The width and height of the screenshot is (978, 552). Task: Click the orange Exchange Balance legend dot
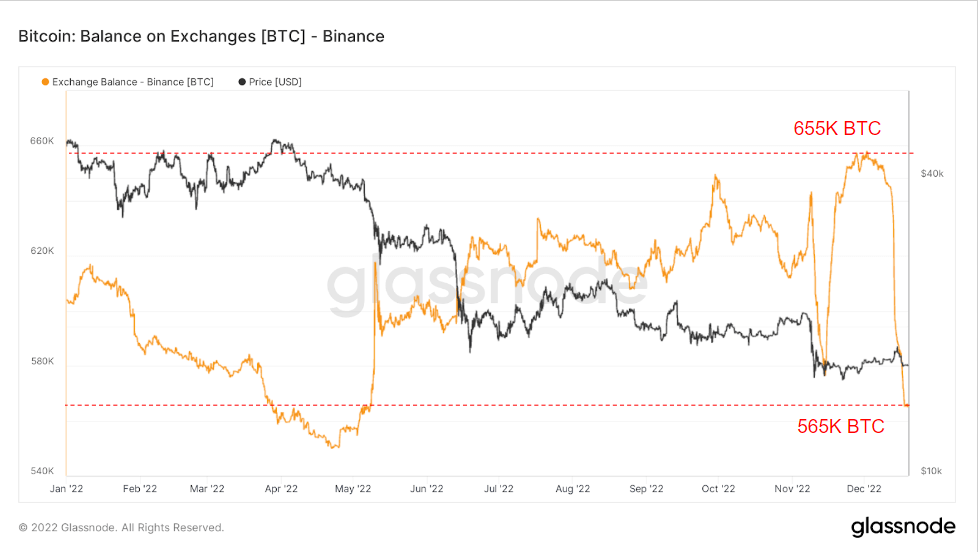coord(45,82)
